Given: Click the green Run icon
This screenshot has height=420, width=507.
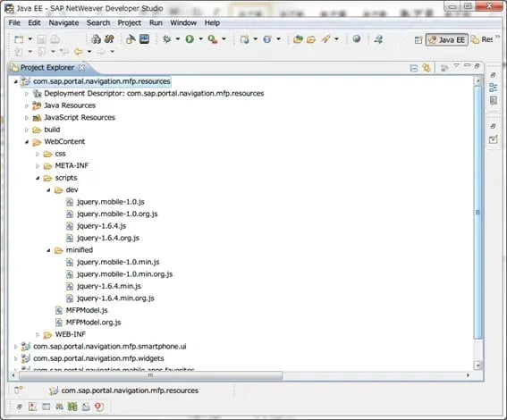Looking at the screenshot, I should coord(190,39).
